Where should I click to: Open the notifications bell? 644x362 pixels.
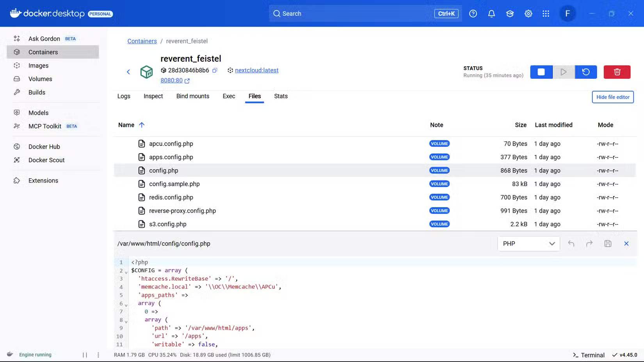[x=491, y=13]
